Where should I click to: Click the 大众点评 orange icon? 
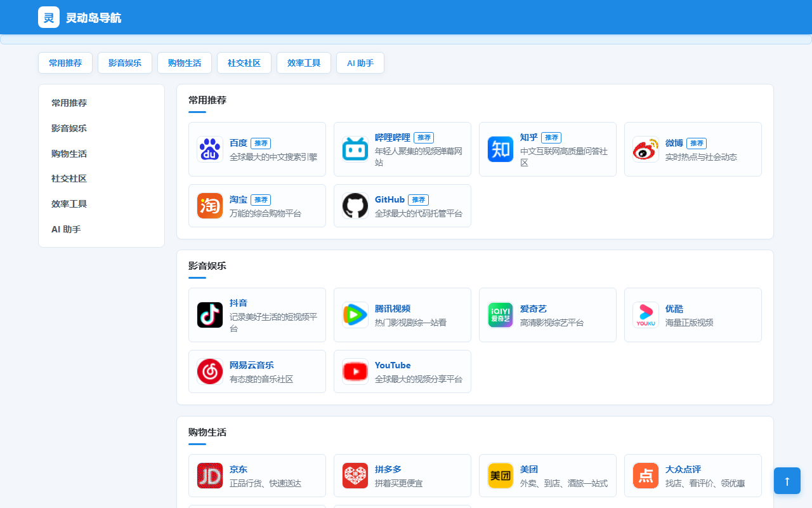click(646, 476)
